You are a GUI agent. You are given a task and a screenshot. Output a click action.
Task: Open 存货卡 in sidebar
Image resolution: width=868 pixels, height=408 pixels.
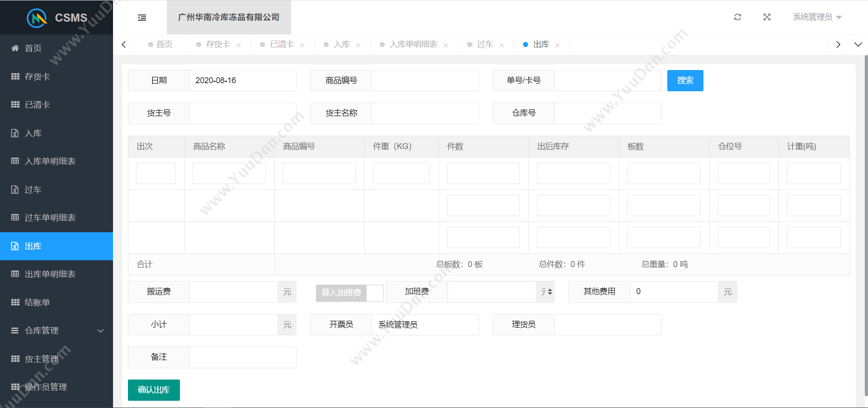click(57, 77)
